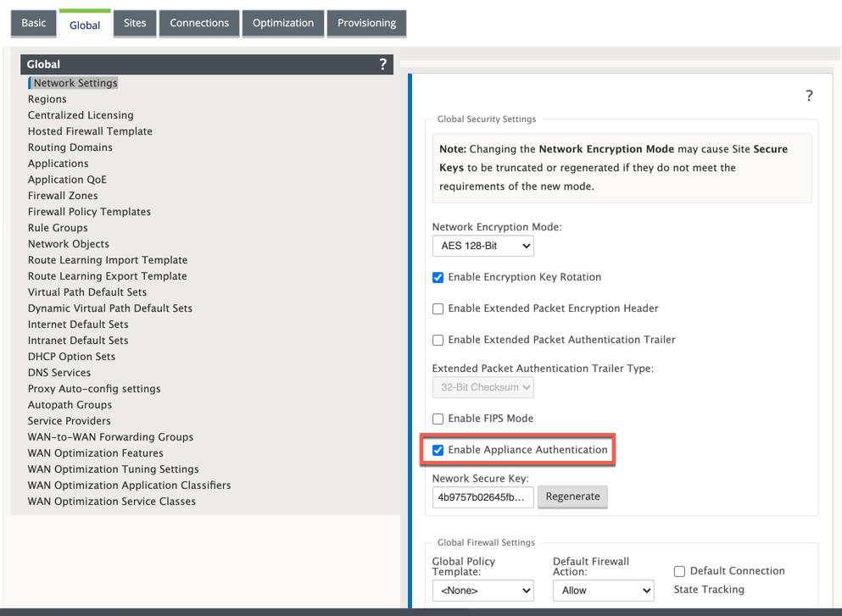The width and height of the screenshot is (842, 616).
Task: Open Proxy Auto-config settings
Action: 94,389
